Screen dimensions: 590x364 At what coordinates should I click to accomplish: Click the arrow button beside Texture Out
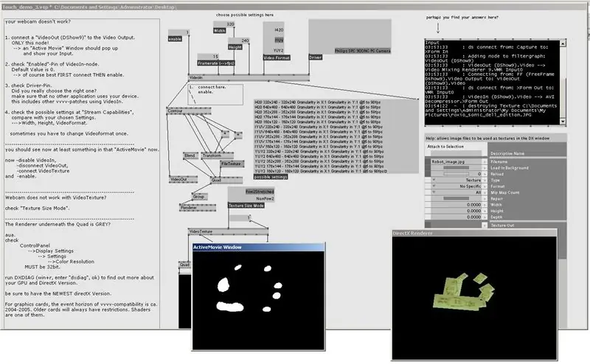point(485,225)
